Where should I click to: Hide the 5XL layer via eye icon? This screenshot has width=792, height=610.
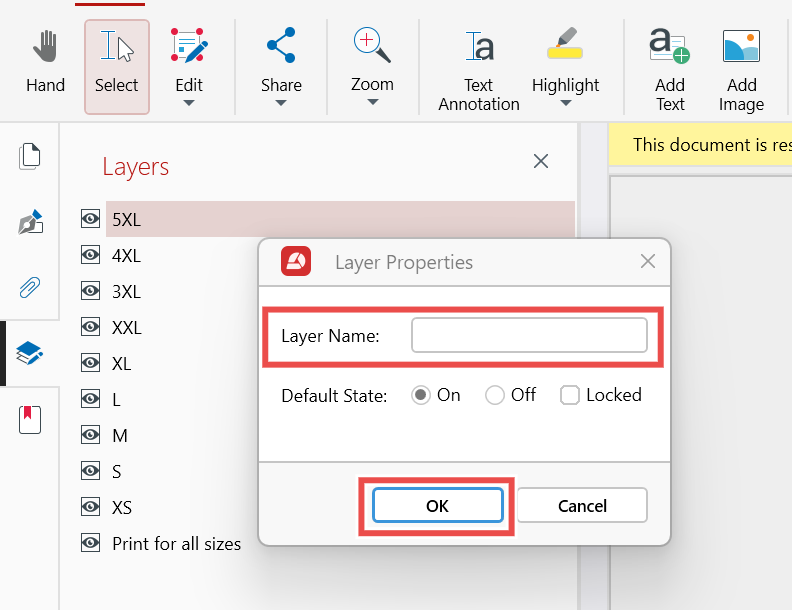(90, 219)
